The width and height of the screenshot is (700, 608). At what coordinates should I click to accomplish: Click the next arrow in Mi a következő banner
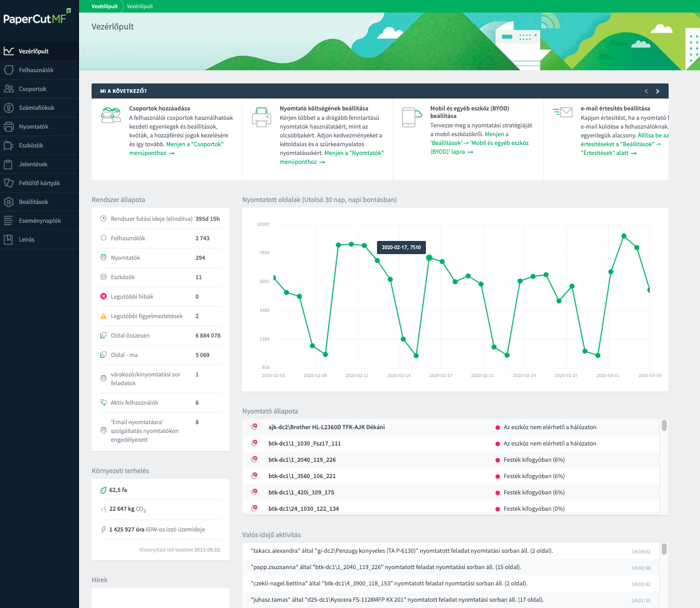pos(657,91)
